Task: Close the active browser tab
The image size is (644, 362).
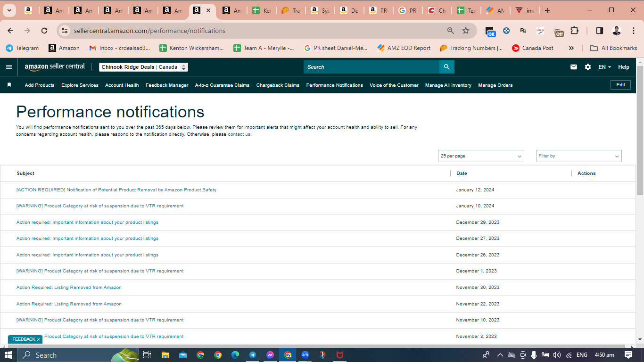Action: (x=208, y=10)
